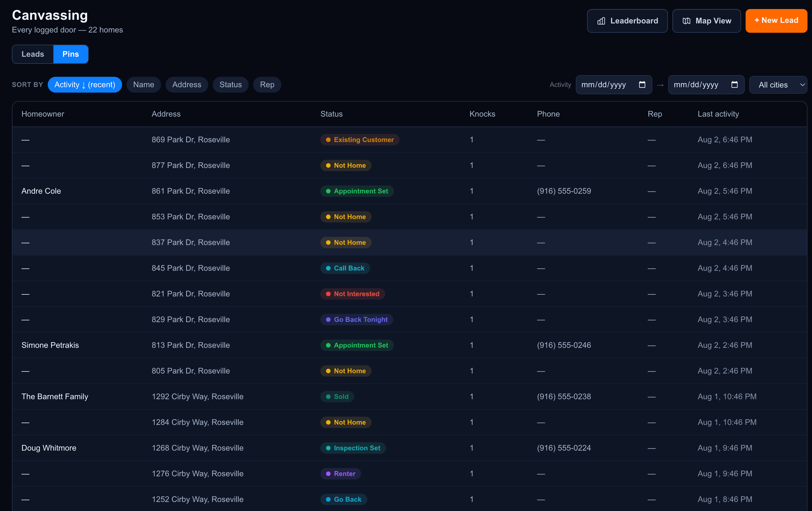Sort by Activity (recent)
This screenshot has height=511, width=812.
point(85,84)
